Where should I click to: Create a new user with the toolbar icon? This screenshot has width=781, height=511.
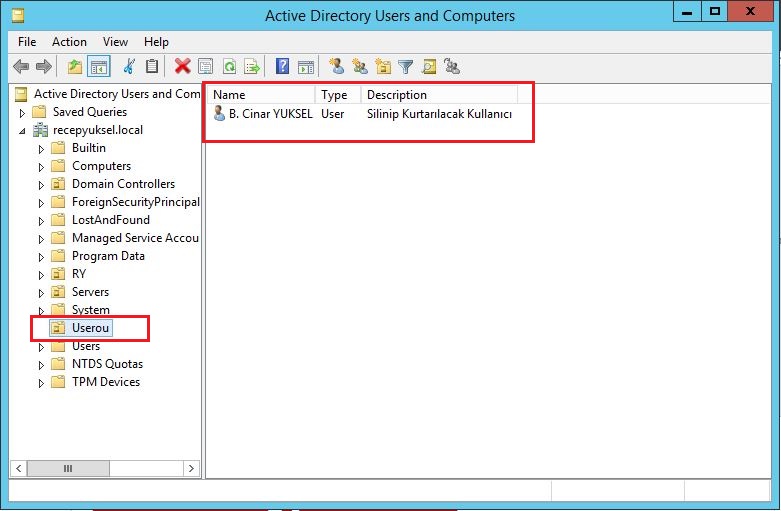(x=336, y=66)
